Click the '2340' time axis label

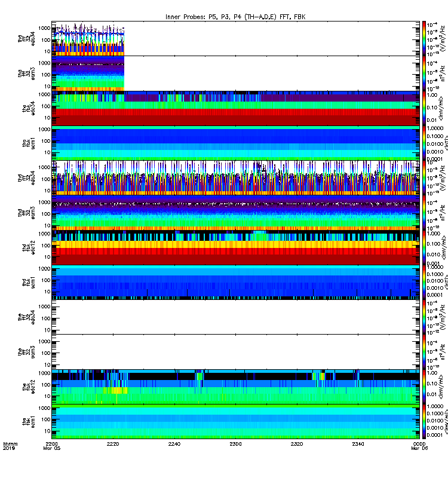(358, 444)
